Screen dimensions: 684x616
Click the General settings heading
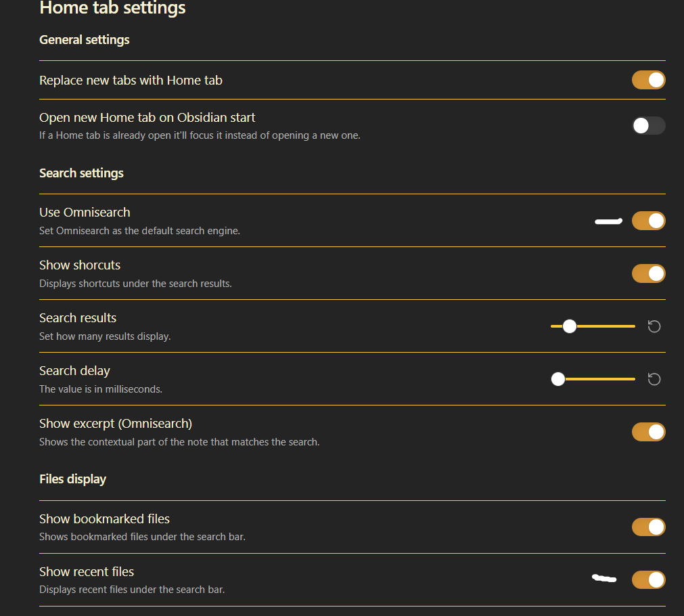(84, 40)
